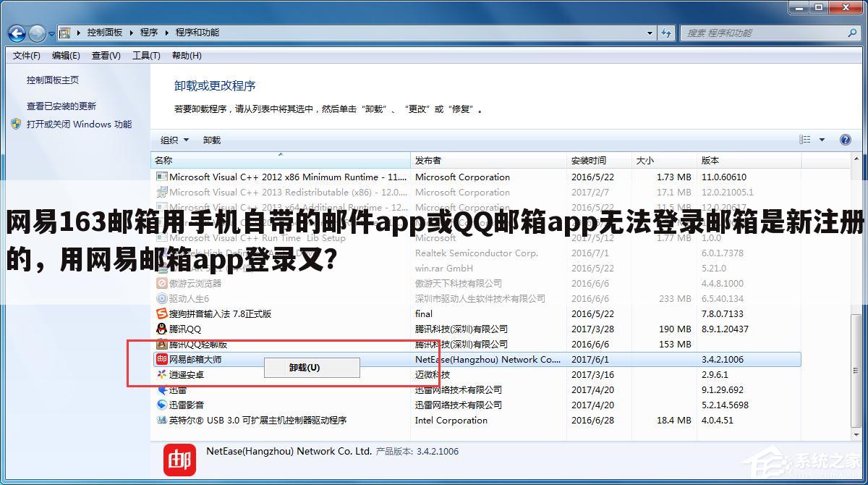Select the 网易邮箱大师 program name

[x=195, y=360]
